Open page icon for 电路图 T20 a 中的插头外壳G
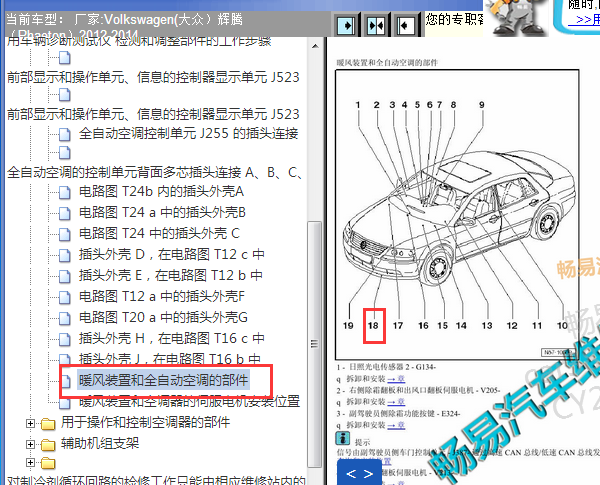 coord(65,318)
